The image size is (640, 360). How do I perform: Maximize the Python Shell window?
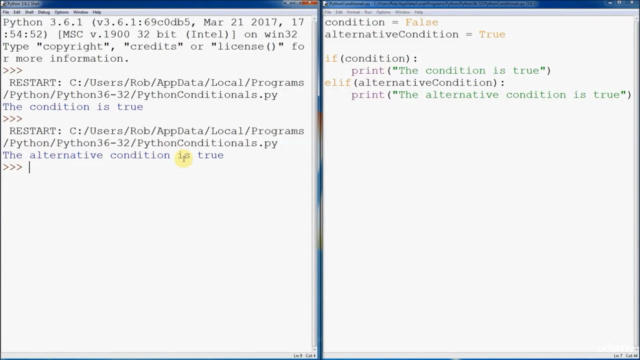pyautogui.click(x=297, y=3)
